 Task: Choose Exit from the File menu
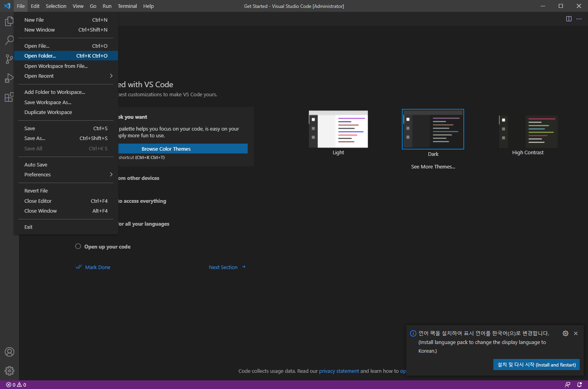[66, 227]
